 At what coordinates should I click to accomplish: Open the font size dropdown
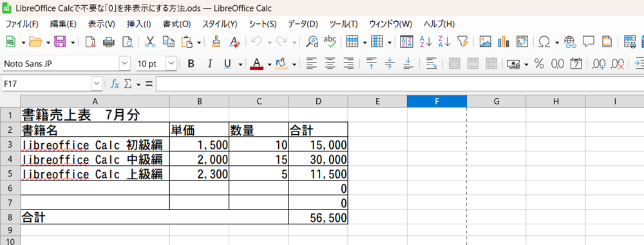(171, 64)
